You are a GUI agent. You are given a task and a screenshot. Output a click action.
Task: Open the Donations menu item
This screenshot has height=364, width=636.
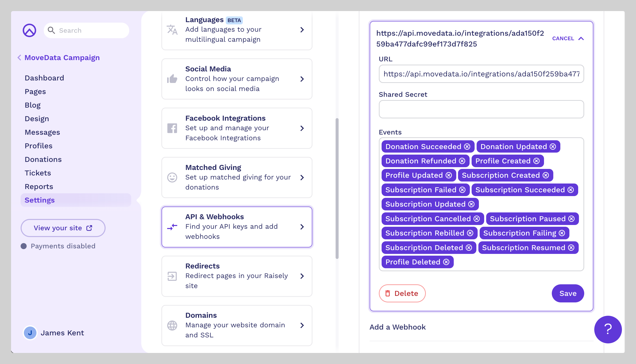coord(43,159)
